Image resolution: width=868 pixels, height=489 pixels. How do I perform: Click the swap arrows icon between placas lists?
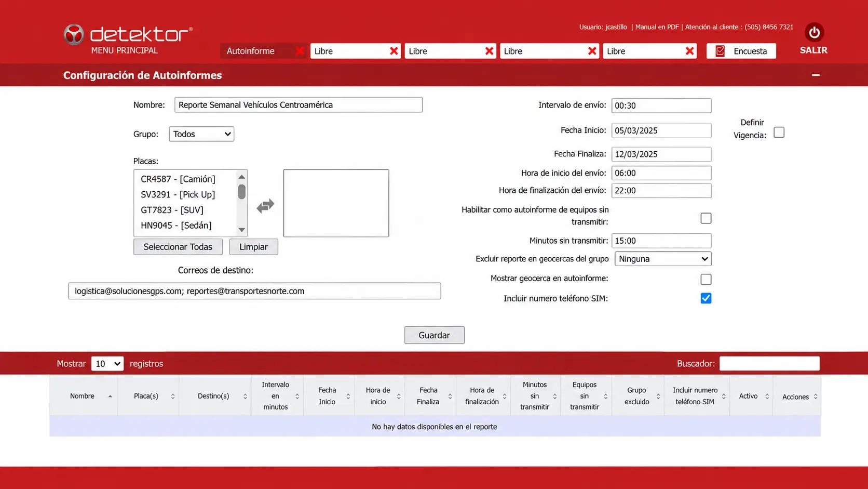pyautogui.click(x=265, y=206)
